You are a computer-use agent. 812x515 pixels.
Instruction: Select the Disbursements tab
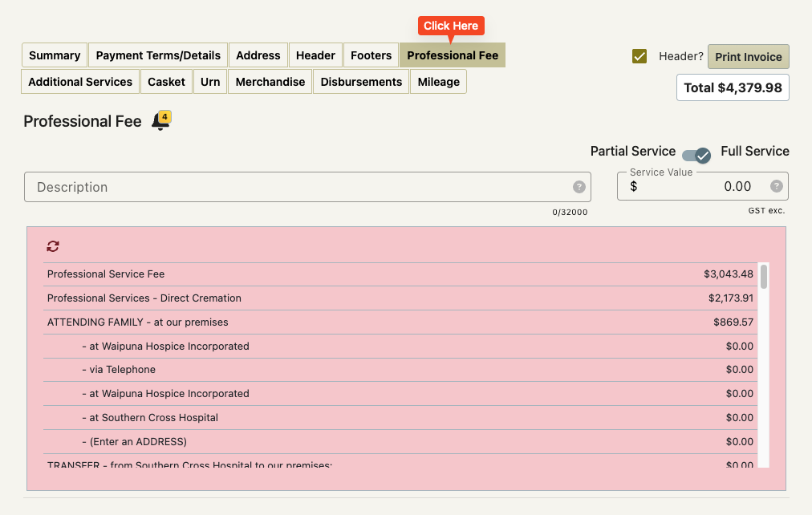pos(361,82)
